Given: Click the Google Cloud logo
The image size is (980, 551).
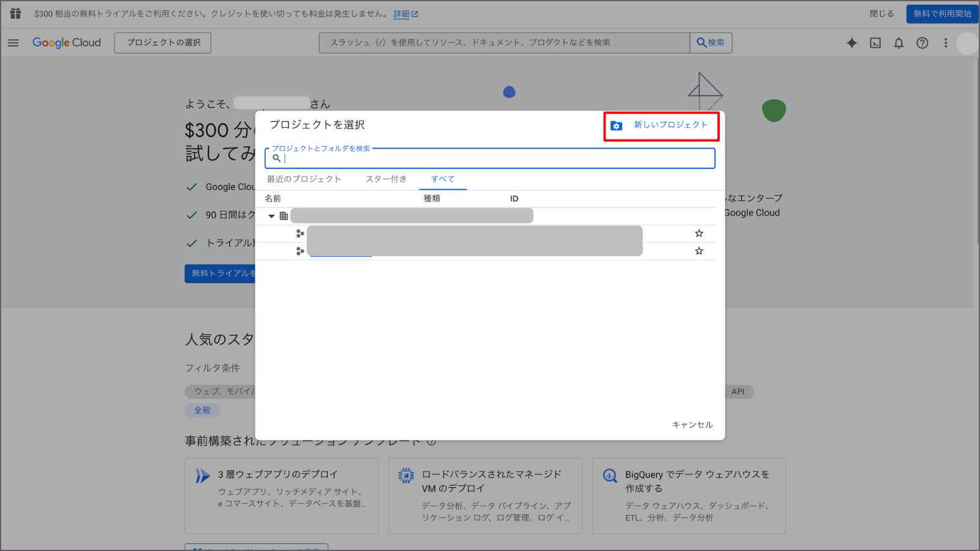Looking at the screenshot, I should click(67, 43).
